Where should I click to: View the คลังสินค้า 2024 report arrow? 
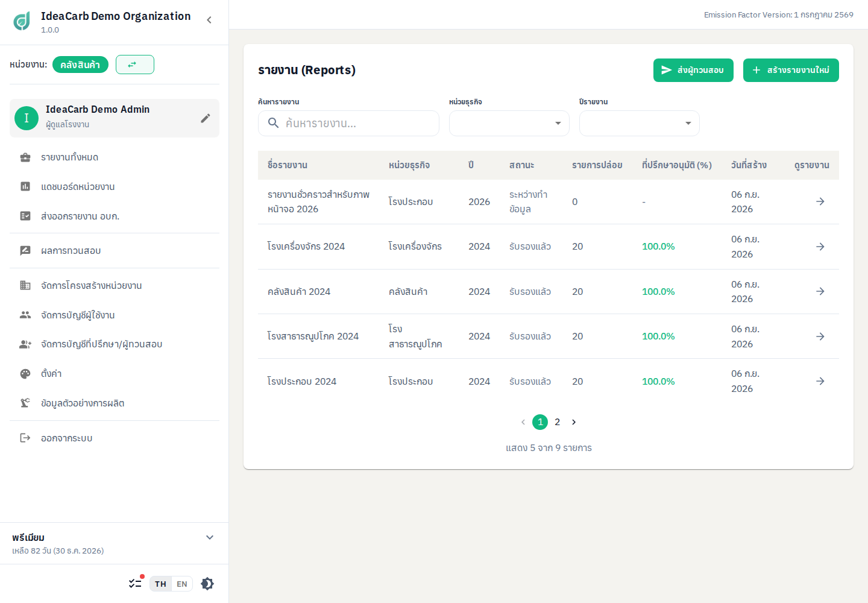(x=820, y=291)
